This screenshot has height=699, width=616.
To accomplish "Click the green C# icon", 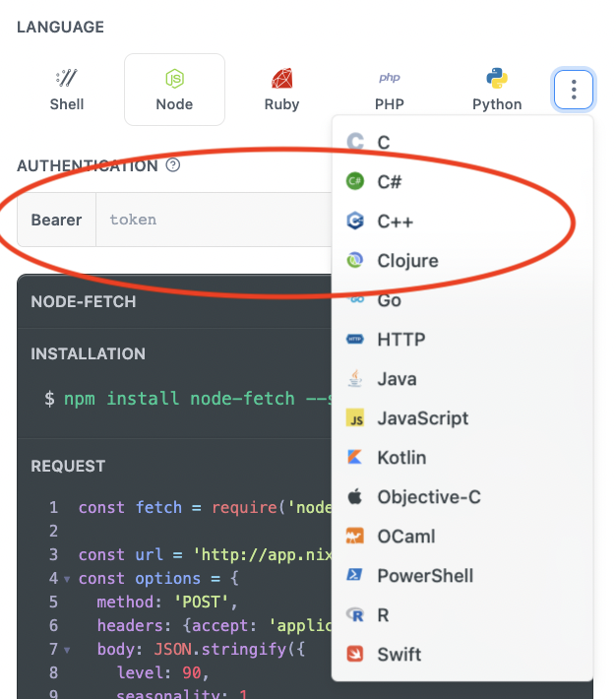I will [x=355, y=181].
